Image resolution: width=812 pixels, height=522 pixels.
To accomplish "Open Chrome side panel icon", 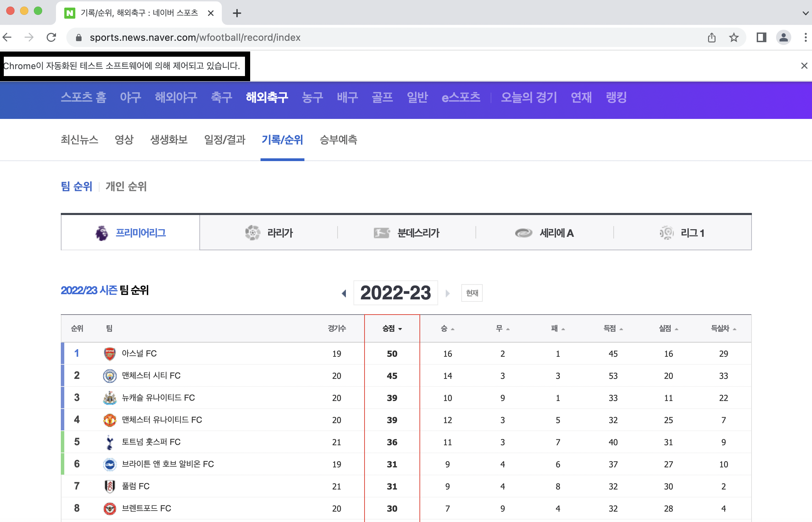I will coord(761,37).
